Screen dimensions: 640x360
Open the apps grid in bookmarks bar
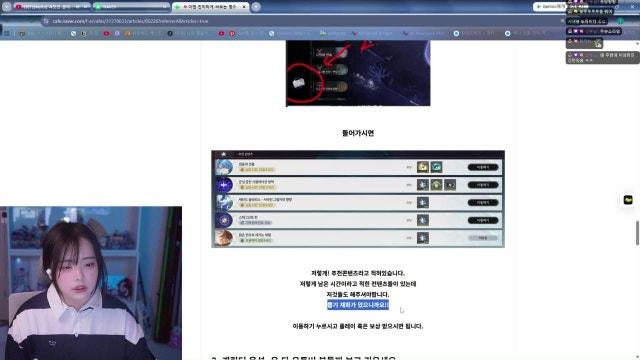tap(7, 33)
